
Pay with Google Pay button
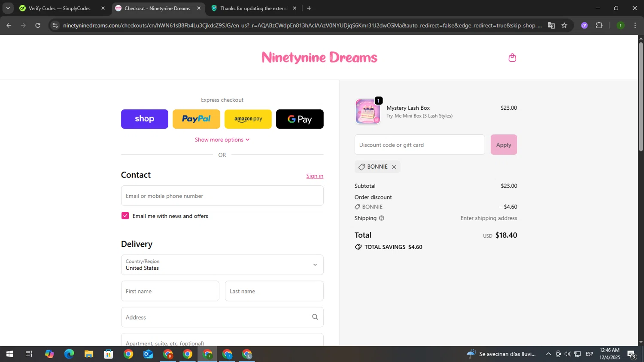[x=300, y=119]
